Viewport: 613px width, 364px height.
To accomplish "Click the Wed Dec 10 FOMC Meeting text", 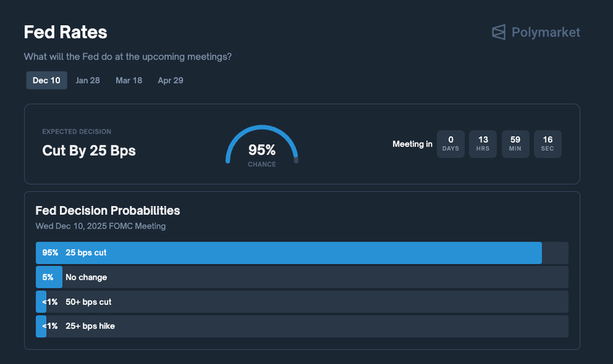I will coord(100,226).
